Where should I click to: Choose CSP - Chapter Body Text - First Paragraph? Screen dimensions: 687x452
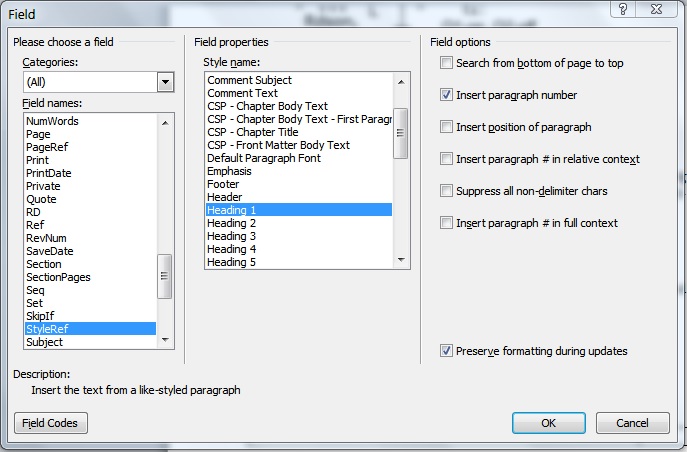[299, 119]
